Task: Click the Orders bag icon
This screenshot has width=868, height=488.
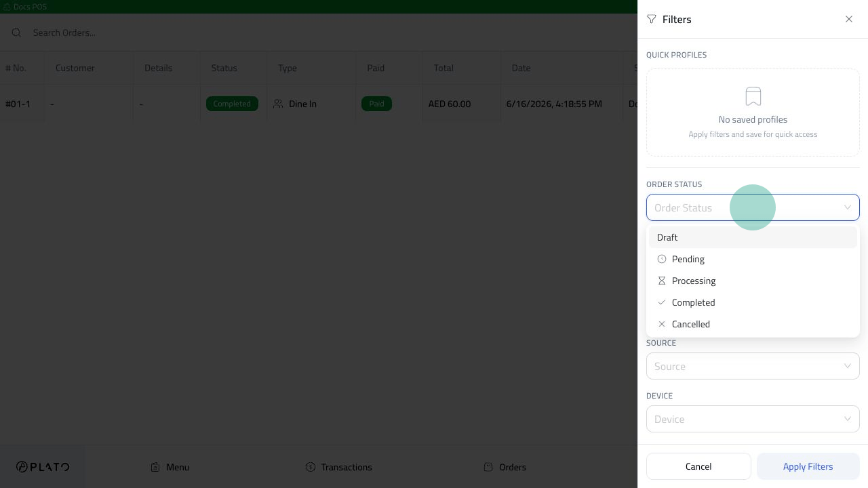Action: (488, 467)
